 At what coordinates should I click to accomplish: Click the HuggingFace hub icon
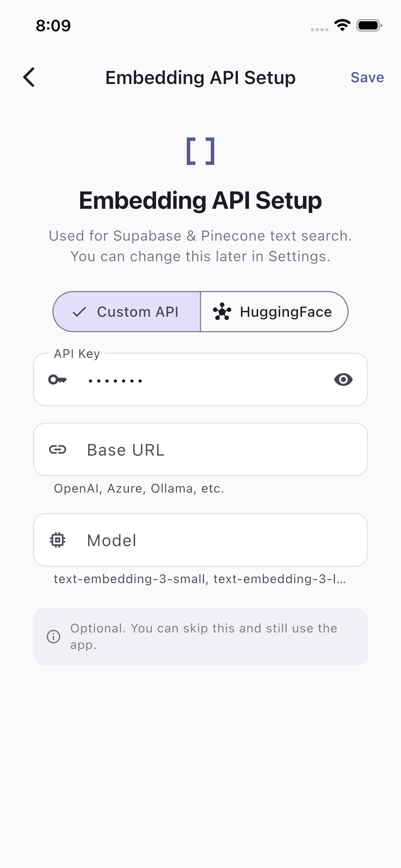[x=222, y=312]
